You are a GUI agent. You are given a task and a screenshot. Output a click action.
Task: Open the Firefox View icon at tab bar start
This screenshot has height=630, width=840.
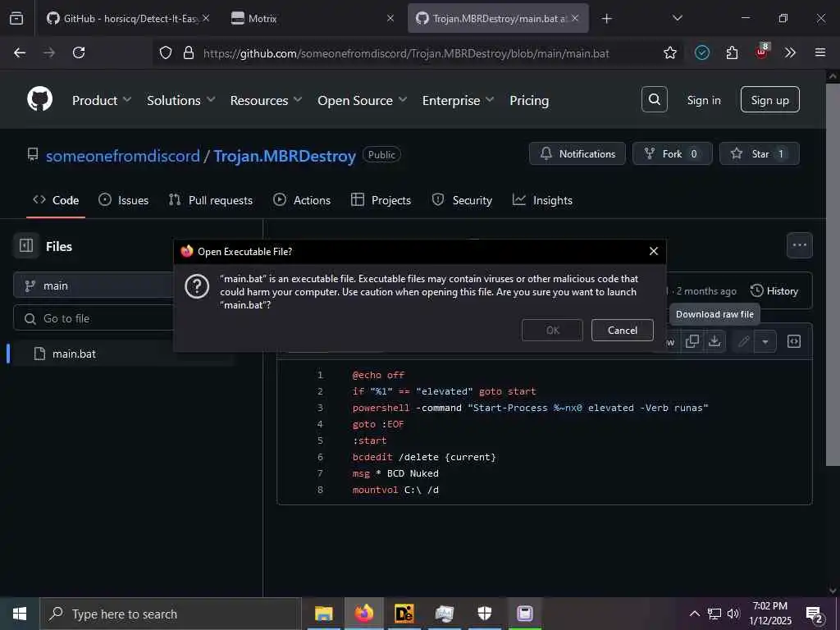click(x=16, y=18)
